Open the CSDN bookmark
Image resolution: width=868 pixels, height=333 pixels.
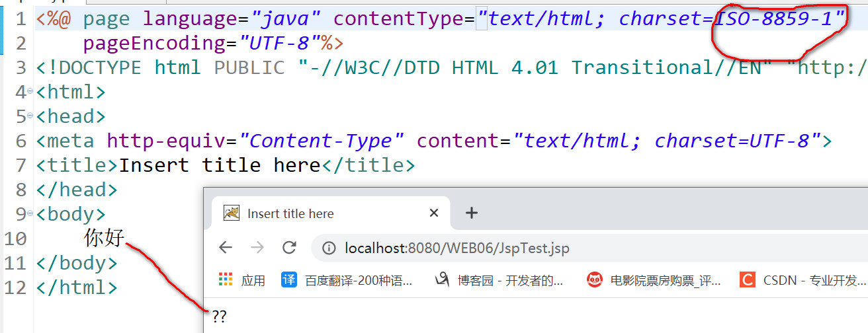[803, 280]
